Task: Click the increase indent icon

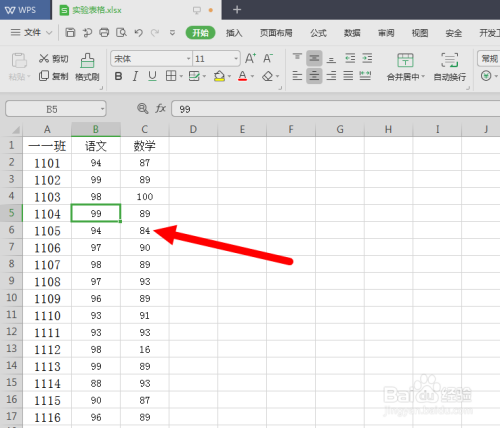Action: click(367, 58)
